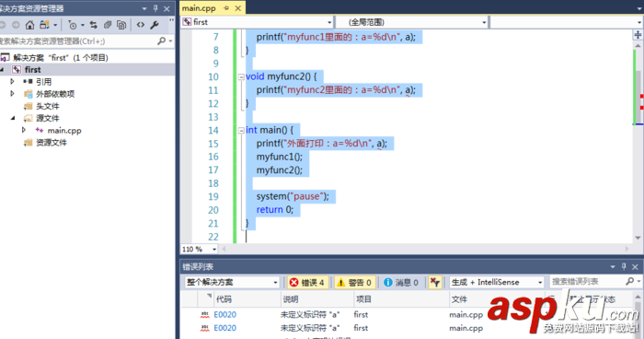Image resolution: width=644 pixels, height=339 pixels.
Task: Open Properties wrench icon in Solution Explorer
Action: 155,25
